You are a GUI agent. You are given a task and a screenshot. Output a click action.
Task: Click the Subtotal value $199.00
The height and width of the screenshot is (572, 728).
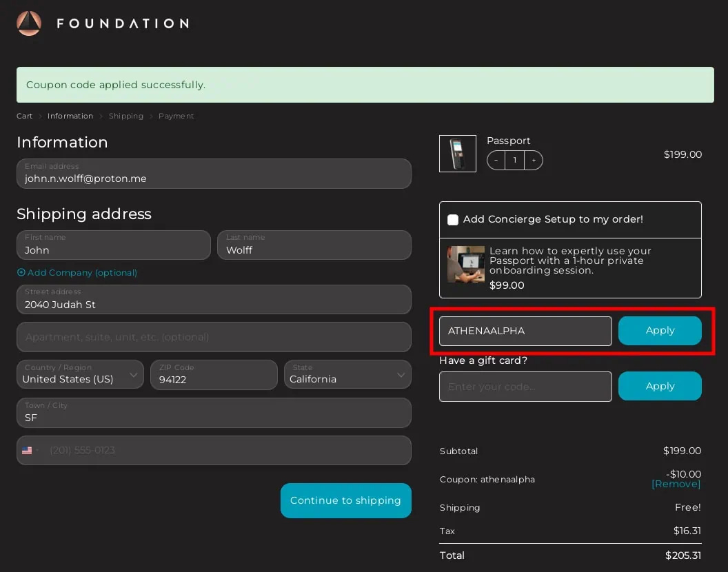pyautogui.click(x=682, y=451)
